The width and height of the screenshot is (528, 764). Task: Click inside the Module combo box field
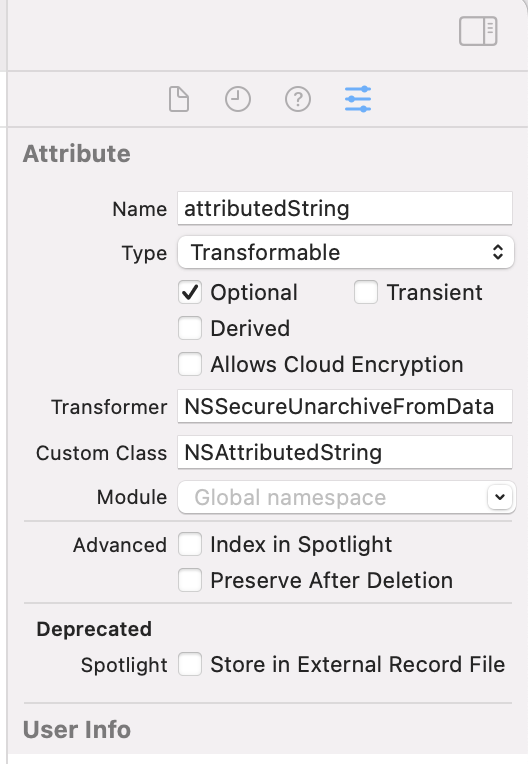(332, 497)
